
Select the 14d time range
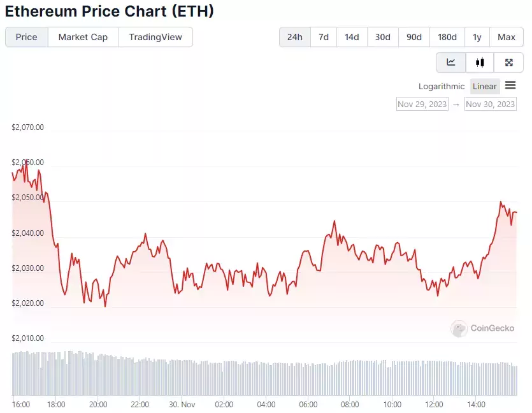(x=352, y=37)
